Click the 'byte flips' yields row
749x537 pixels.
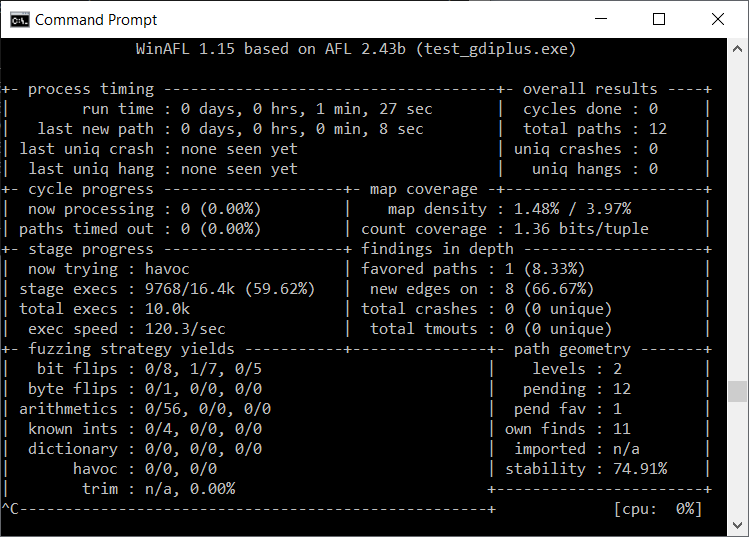click(x=145, y=389)
